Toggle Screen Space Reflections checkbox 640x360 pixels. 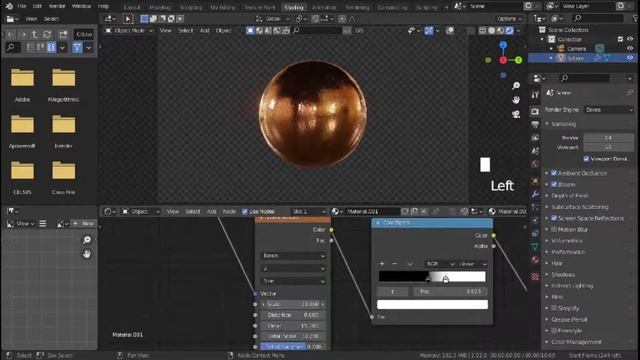554,218
